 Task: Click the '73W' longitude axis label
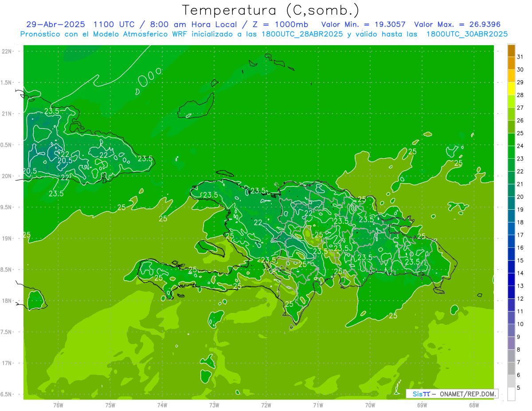(214, 405)
